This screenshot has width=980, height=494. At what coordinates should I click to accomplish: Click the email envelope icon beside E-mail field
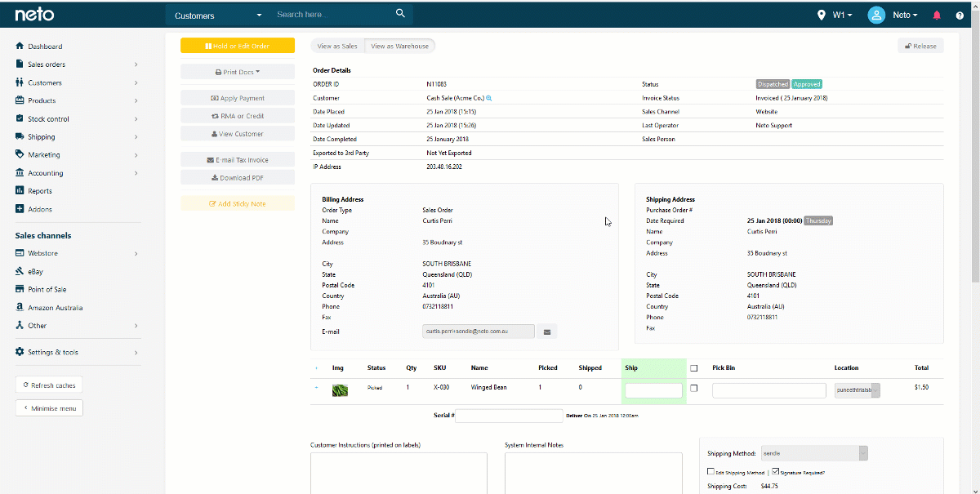click(x=547, y=332)
